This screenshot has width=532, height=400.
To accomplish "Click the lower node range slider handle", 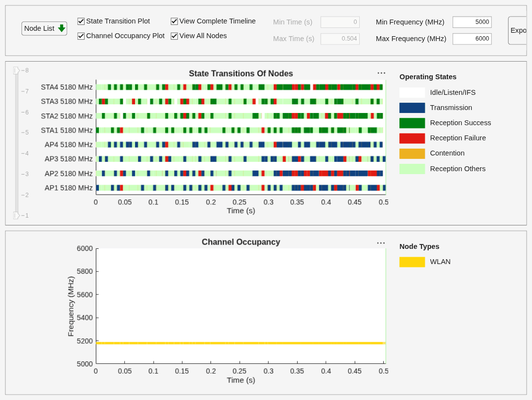I will pos(16,215).
